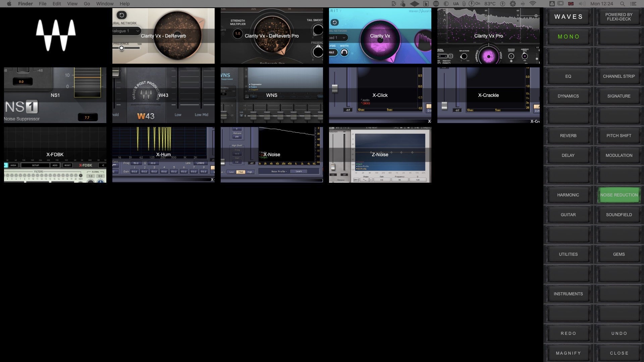Open the Window menu

pyautogui.click(x=105, y=4)
